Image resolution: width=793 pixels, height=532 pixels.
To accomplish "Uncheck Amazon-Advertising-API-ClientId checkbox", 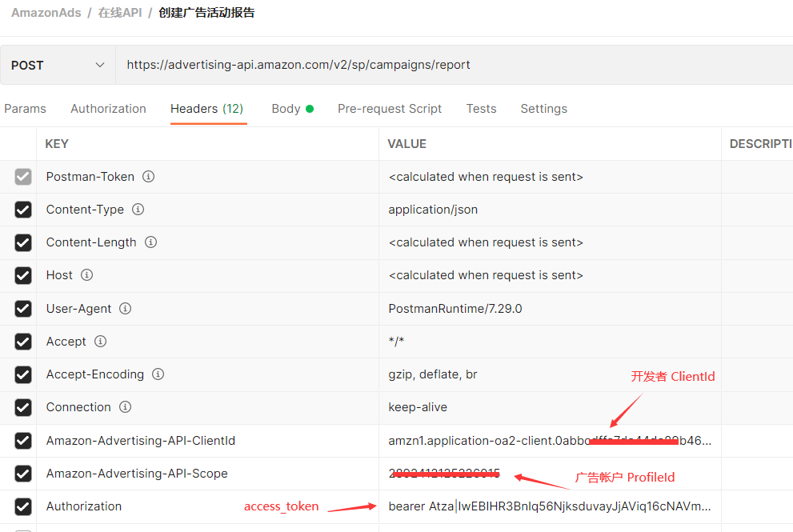I will click(23, 441).
